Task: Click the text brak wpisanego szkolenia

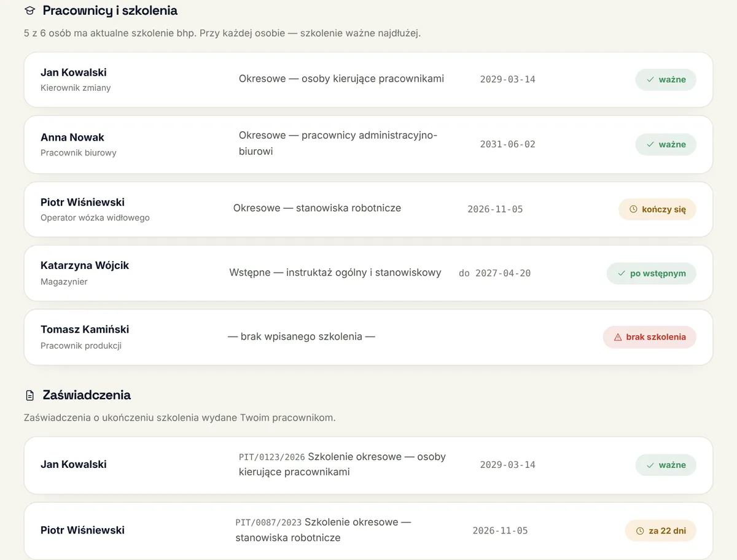Action: click(x=302, y=336)
